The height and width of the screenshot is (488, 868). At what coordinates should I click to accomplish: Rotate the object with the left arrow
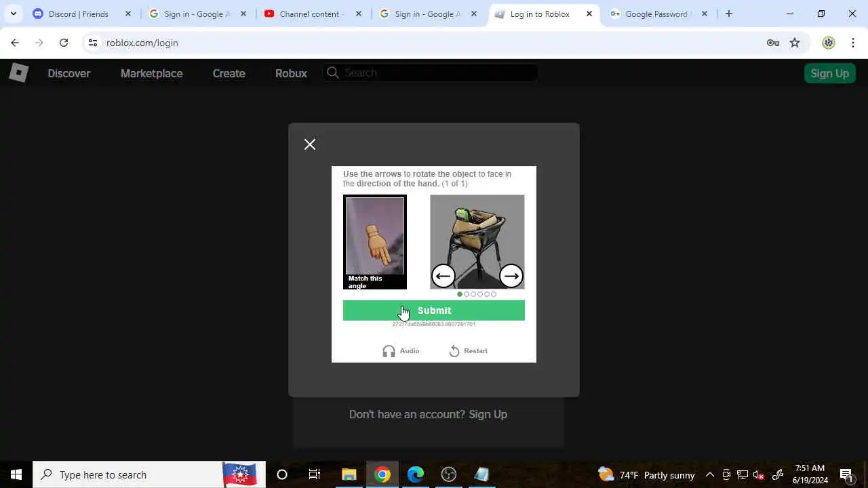[443, 276]
